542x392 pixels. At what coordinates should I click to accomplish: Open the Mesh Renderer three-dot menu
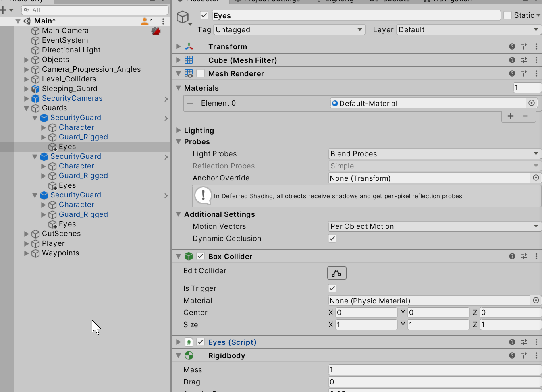pos(536,73)
